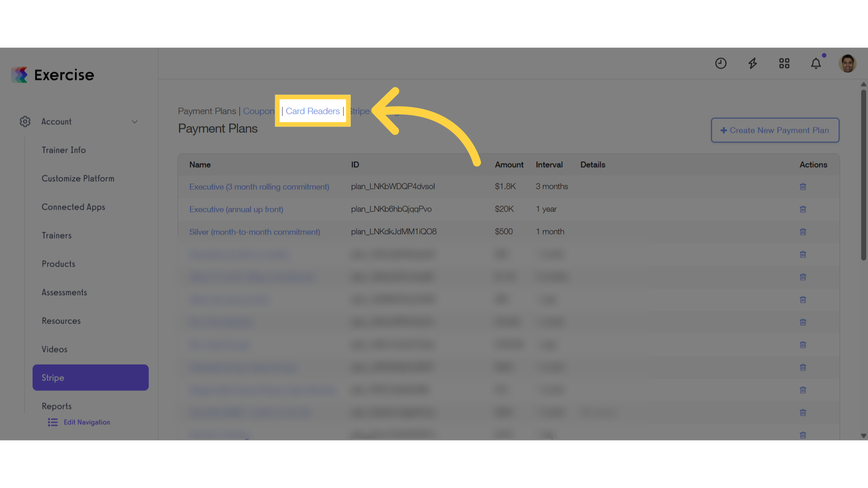Open Products in sidebar
The width and height of the screenshot is (868, 488).
[58, 264]
